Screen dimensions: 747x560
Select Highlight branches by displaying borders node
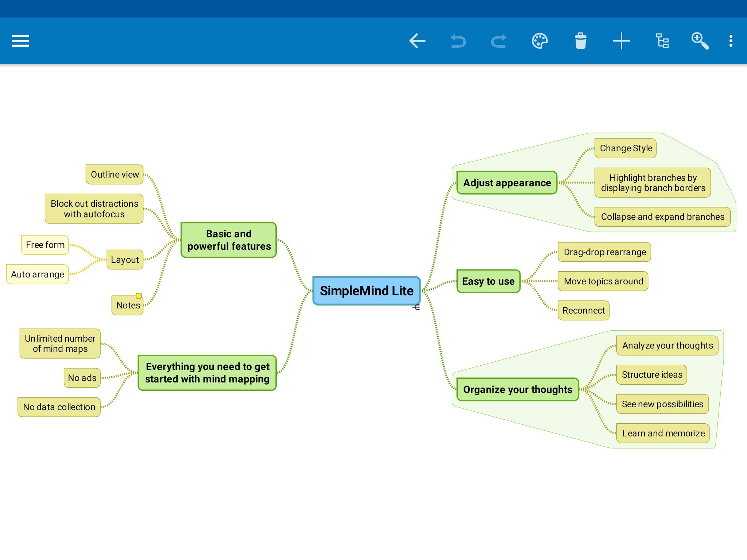click(653, 183)
